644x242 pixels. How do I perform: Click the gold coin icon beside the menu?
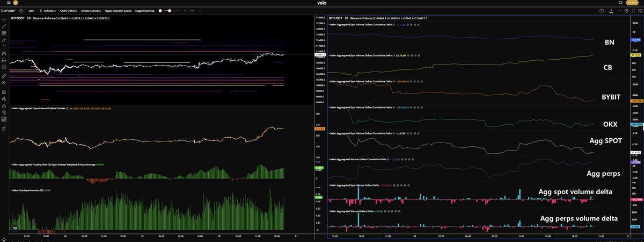point(16,3)
